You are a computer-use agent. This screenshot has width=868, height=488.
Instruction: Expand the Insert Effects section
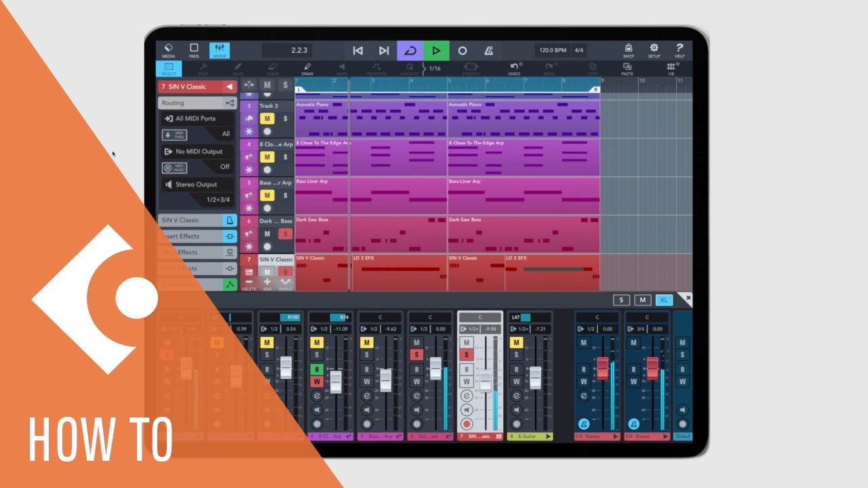pyautogui.click(x=197, y=237)
